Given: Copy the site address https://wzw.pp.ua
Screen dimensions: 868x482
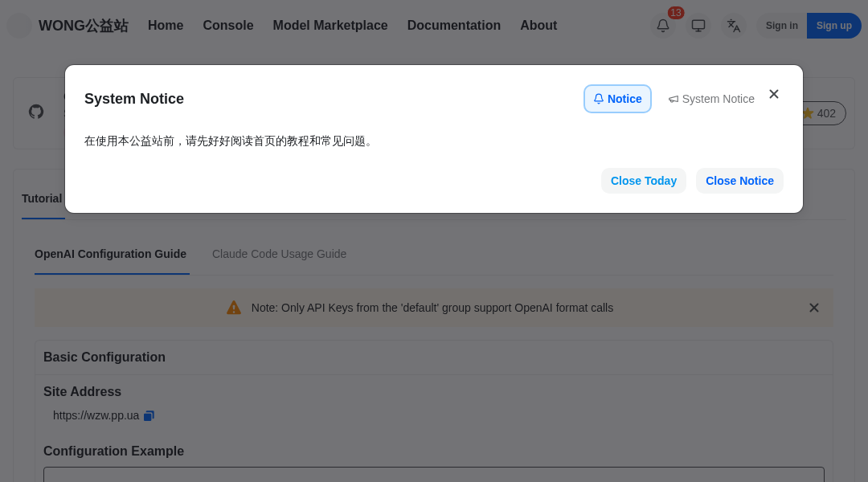Looking at the screenshot, I should click(x=149, y=415).
